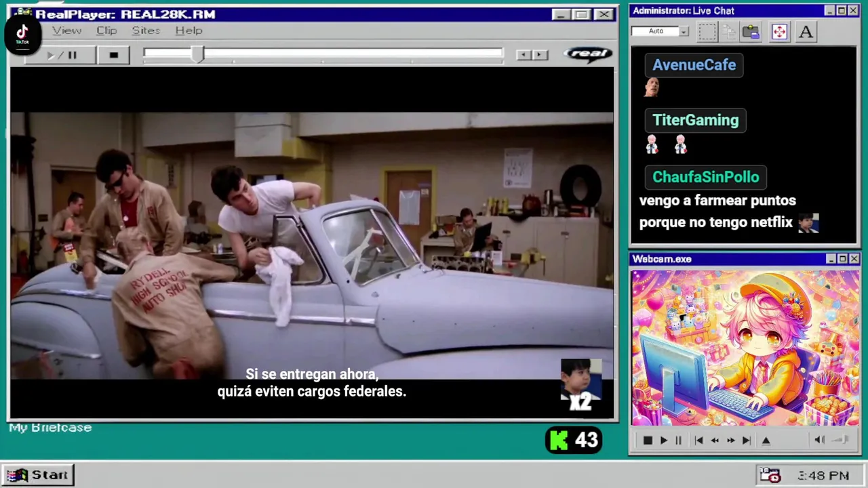Open the Help menu
This screenshot has height=488, width=868.
click(189, 30)
